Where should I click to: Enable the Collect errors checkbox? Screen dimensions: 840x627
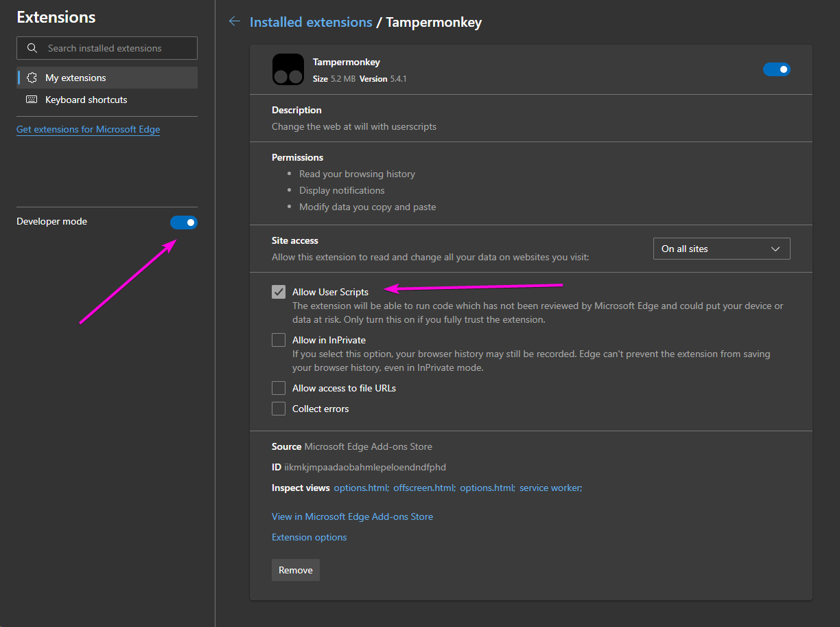(x=279, y=409)
